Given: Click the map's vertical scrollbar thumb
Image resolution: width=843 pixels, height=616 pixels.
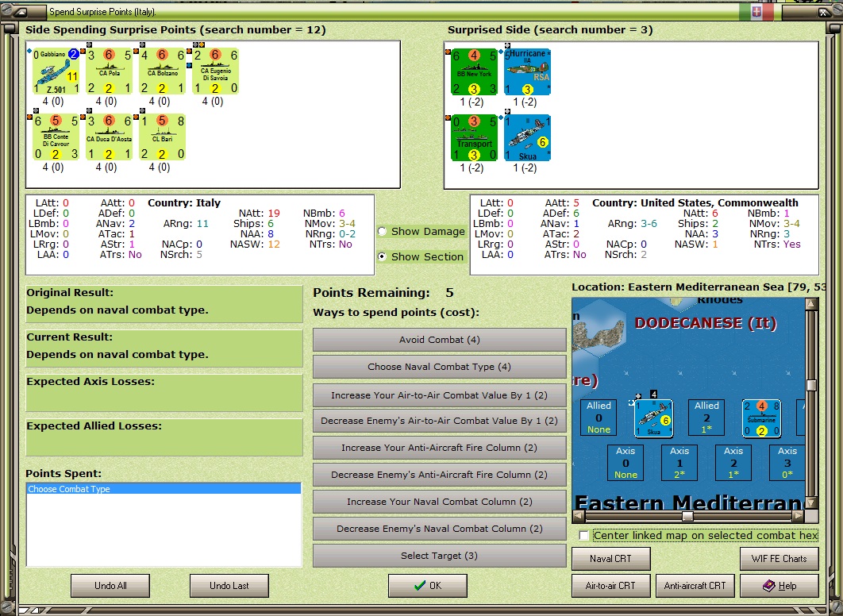Looking at the screenshot, I should click(812, 385).
